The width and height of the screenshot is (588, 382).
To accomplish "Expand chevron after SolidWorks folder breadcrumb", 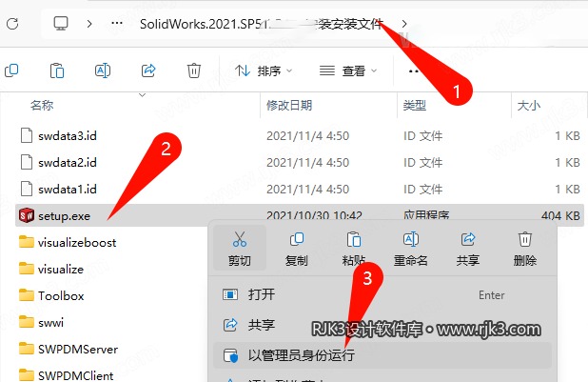I will click(403, 24).
